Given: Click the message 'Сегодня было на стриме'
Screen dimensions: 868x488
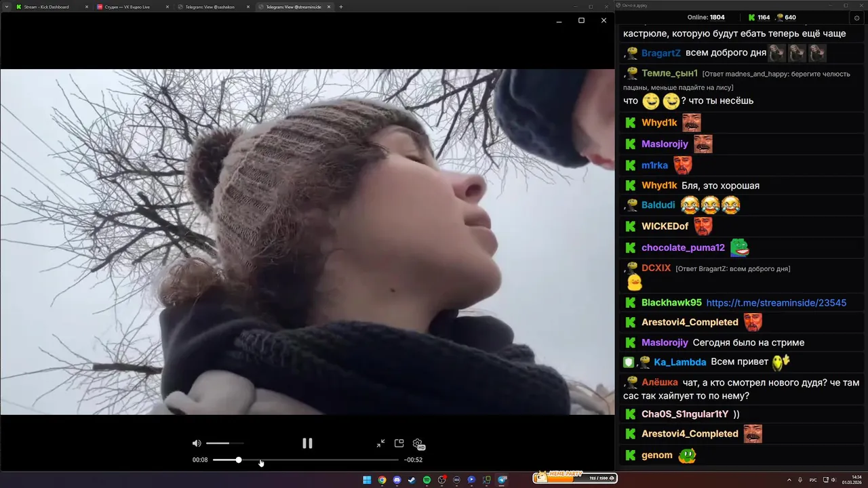Looking at the screenshot, I should (749, 343).
